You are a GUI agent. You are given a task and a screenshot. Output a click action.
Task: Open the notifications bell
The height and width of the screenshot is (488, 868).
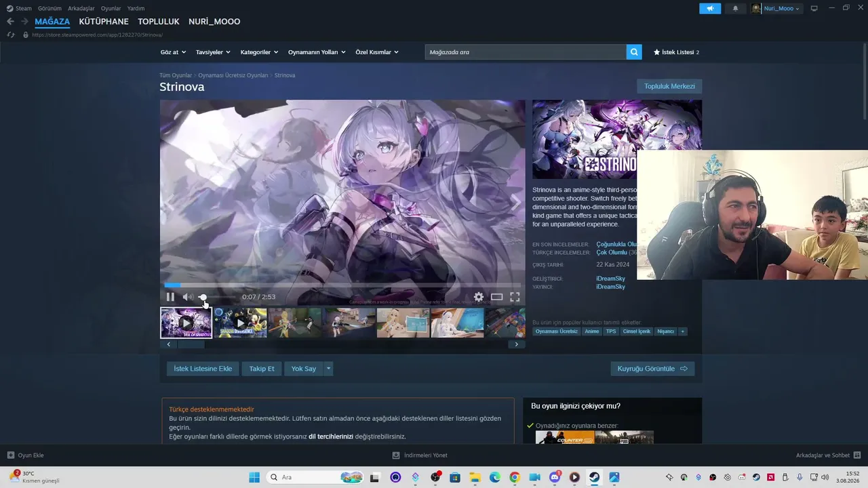click(736, 8)
